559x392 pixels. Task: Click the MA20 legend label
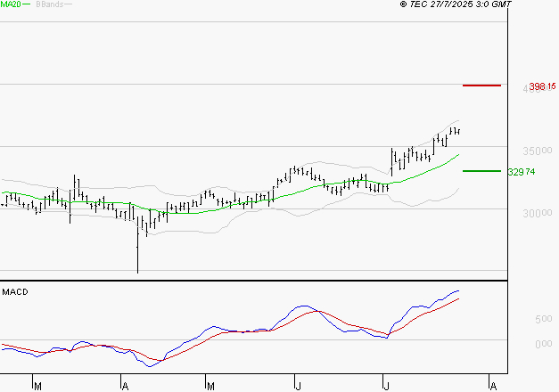pos(11,4)
